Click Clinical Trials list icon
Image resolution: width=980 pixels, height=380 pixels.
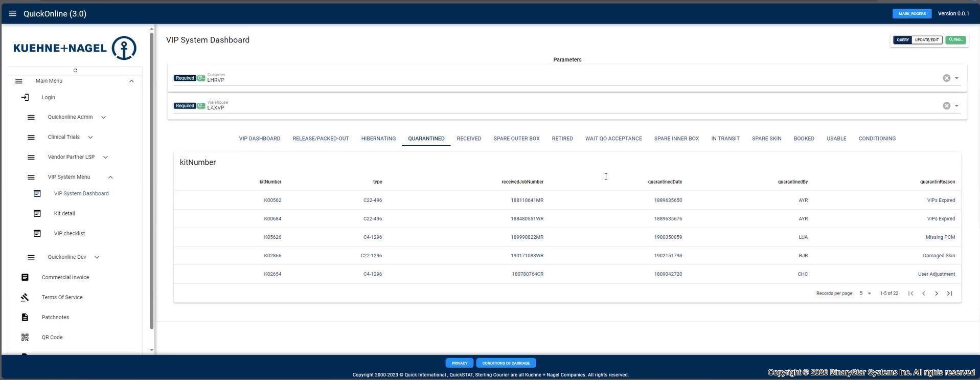point(31,137)
